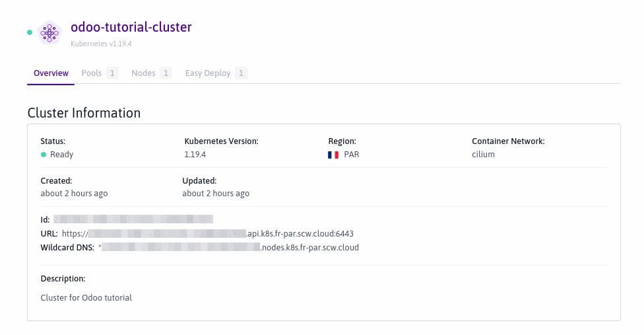
Task: Click the green cluster status dot in header
Action: click(30, 32)
